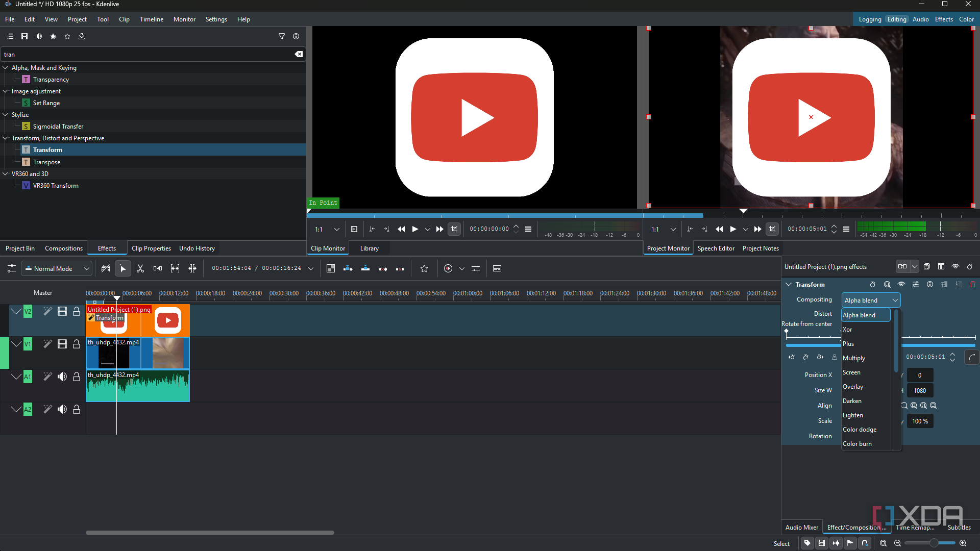Viewport: 980px width, 551px height.
Task: Click the Mix Clips icon
Action: click(x=331, y=268)
